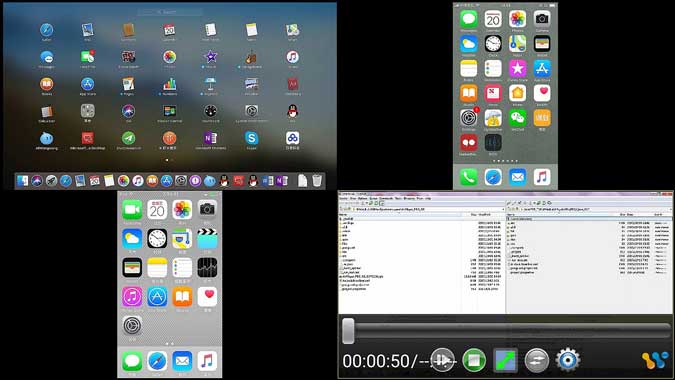Launch Skype from the Mac Launchpad
Screen dimensions: 675x380
pos(251,138)
